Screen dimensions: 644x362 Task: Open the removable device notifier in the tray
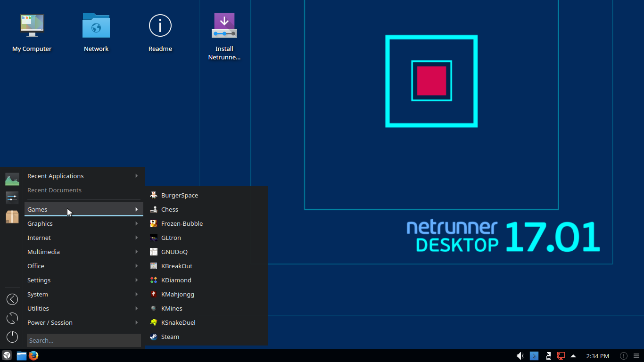click(548, 355)
